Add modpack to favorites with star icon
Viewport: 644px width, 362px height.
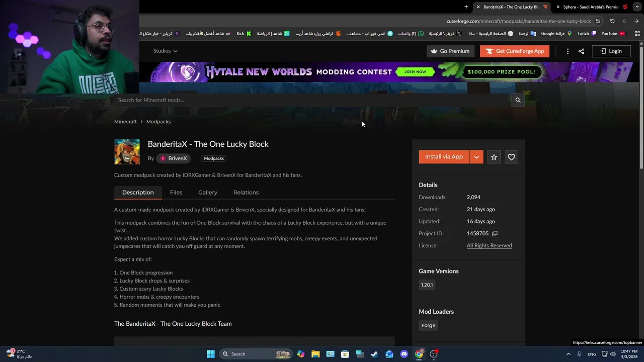pos(494,157)
